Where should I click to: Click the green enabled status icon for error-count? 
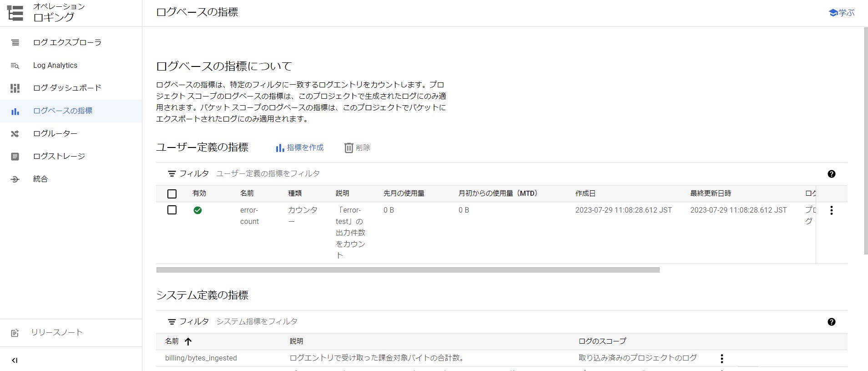coord(197,210)
